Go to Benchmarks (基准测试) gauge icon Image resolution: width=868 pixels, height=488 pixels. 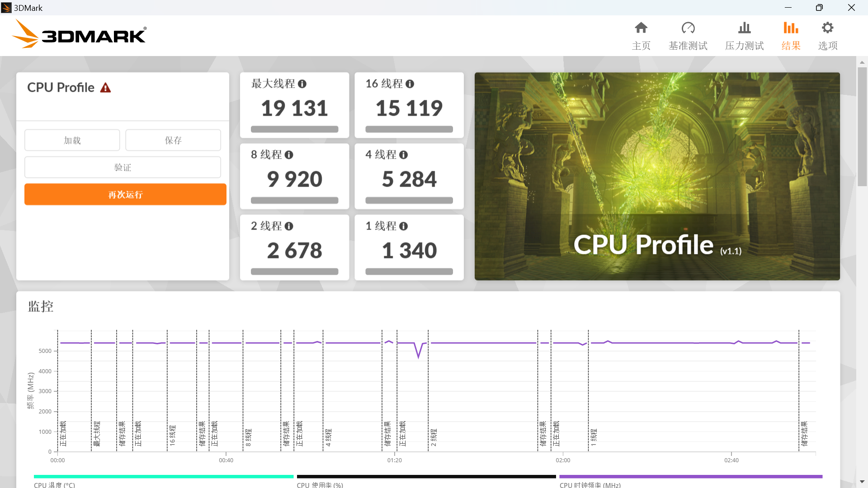[x=688, y=28]
